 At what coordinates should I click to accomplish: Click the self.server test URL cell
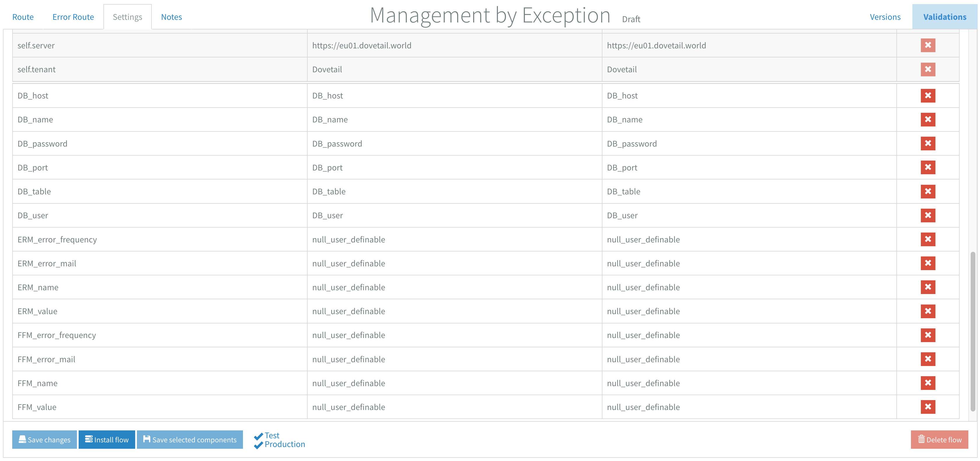pyautogui.click(x=454, y=45)
